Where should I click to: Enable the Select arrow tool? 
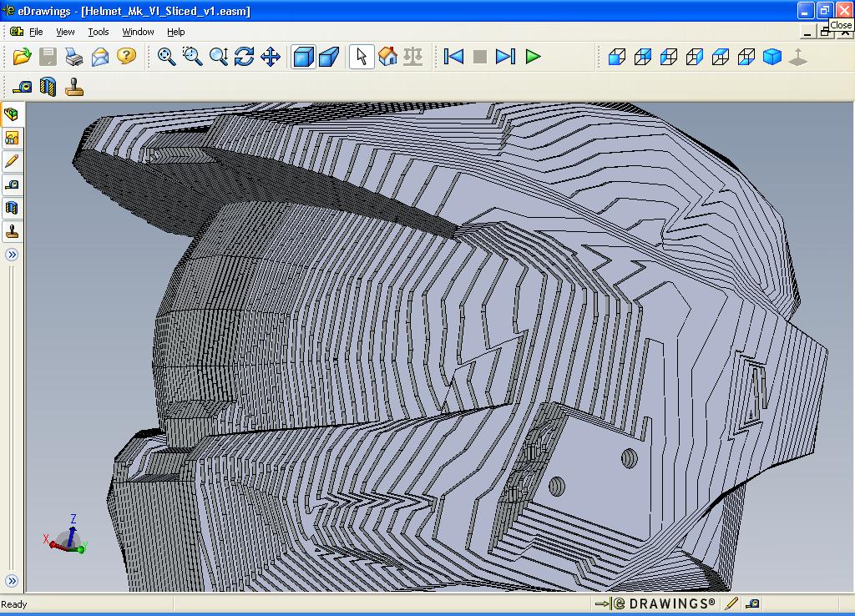(x=362, y=57)
